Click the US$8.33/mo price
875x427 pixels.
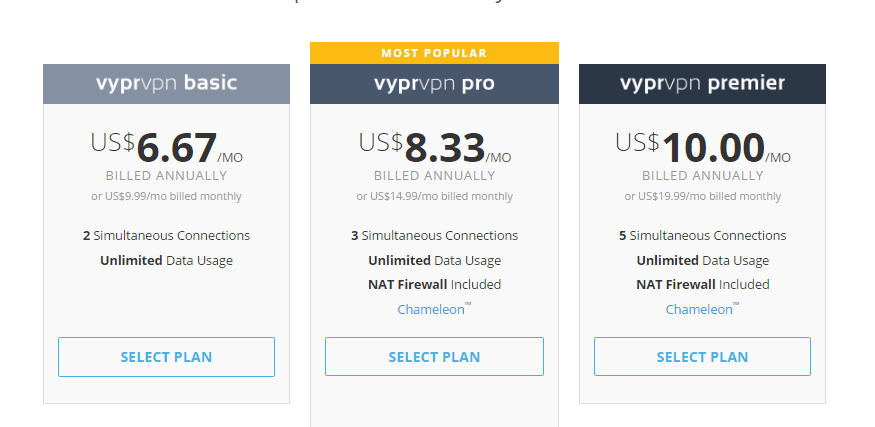(434, 148)
